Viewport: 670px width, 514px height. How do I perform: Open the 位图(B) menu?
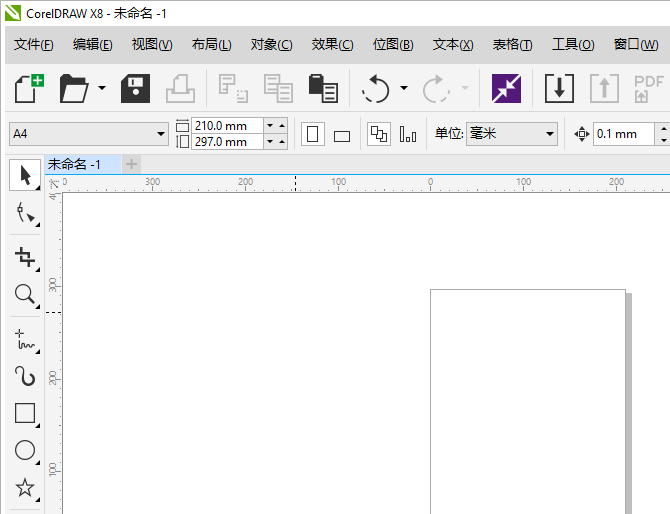pos(393,44)
